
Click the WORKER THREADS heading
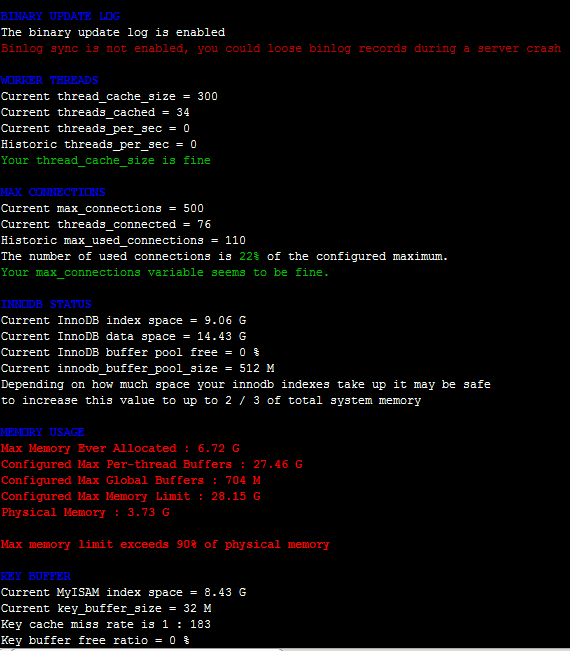point(49,80)
